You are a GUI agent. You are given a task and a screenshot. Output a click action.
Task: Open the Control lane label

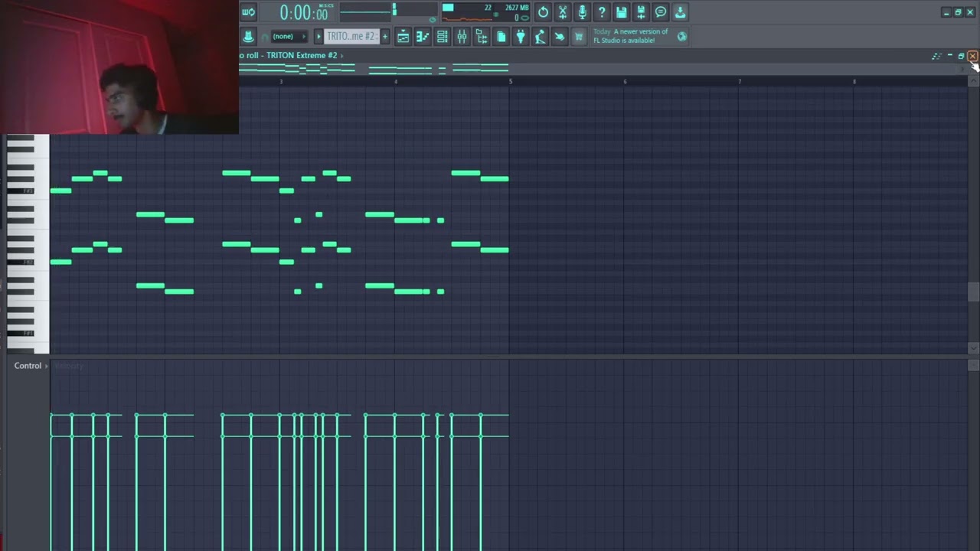point(28,366)
